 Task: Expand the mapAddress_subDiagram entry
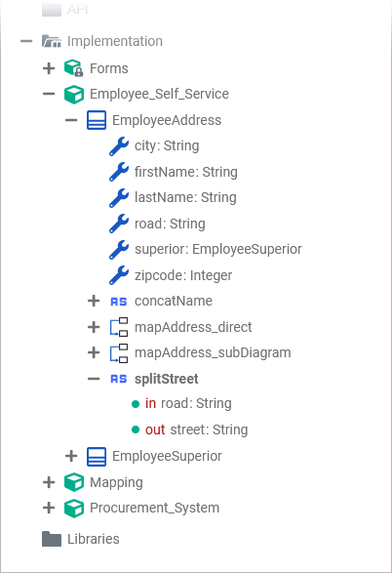point(94,352)
